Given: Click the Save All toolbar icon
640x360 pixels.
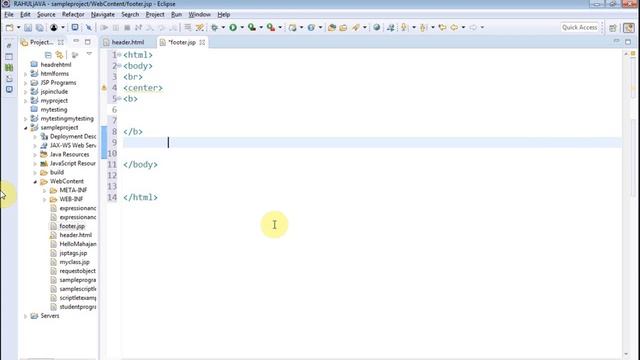Looking at the screenshot, I should 40,27.
